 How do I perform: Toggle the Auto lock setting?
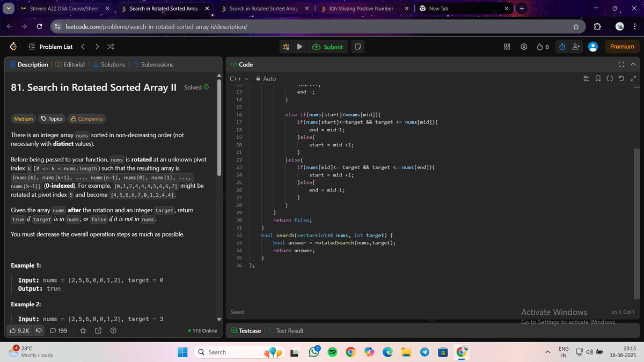tap(266, 79)
